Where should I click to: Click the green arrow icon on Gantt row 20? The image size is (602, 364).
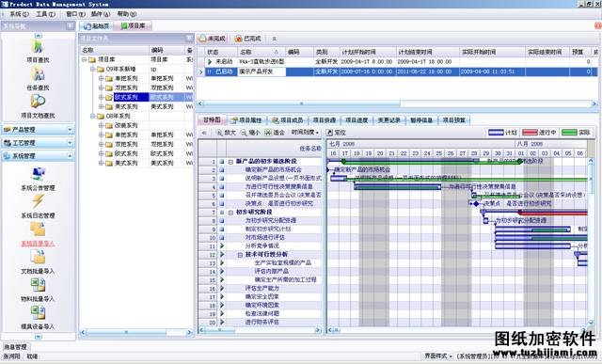(222, 323)
